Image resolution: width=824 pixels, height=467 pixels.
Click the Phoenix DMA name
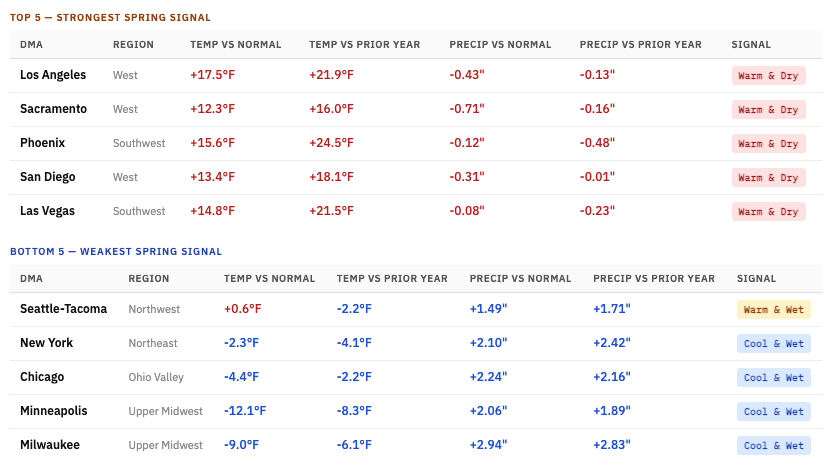click(x=43, y=143)
